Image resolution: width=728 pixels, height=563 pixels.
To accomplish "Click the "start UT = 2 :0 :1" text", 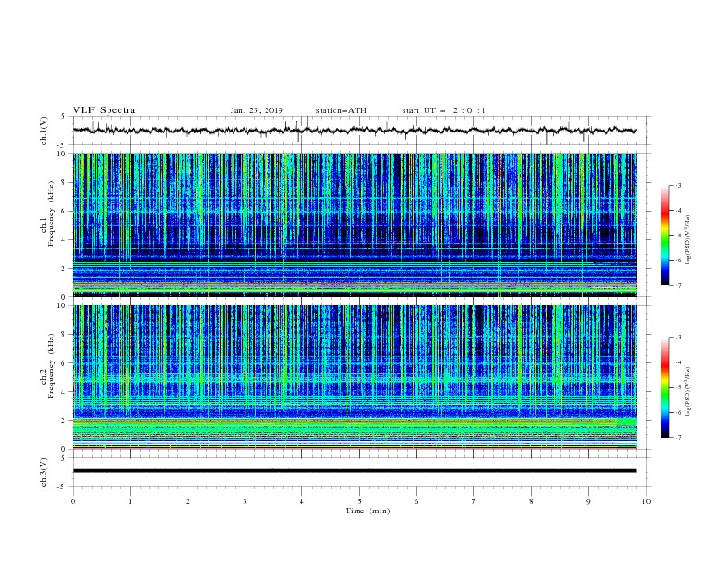I will [x=444, y=110].
